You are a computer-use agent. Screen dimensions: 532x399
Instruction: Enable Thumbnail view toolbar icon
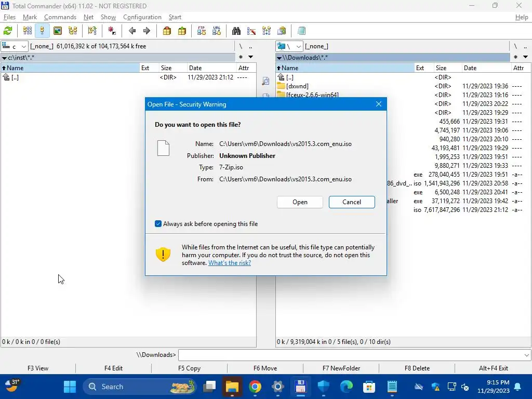pyautogui.click(x=58, y=31)
